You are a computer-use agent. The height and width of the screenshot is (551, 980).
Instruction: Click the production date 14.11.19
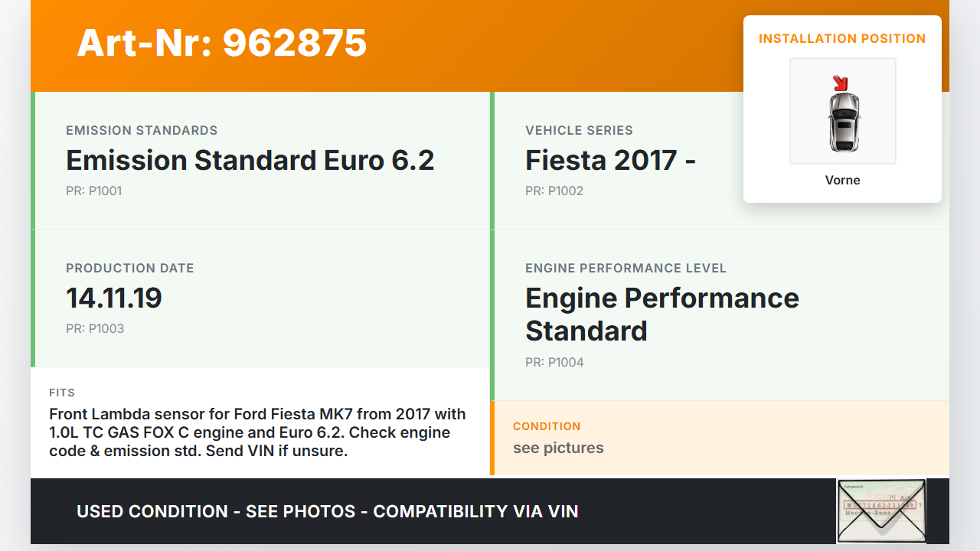(x=114, y=298)
